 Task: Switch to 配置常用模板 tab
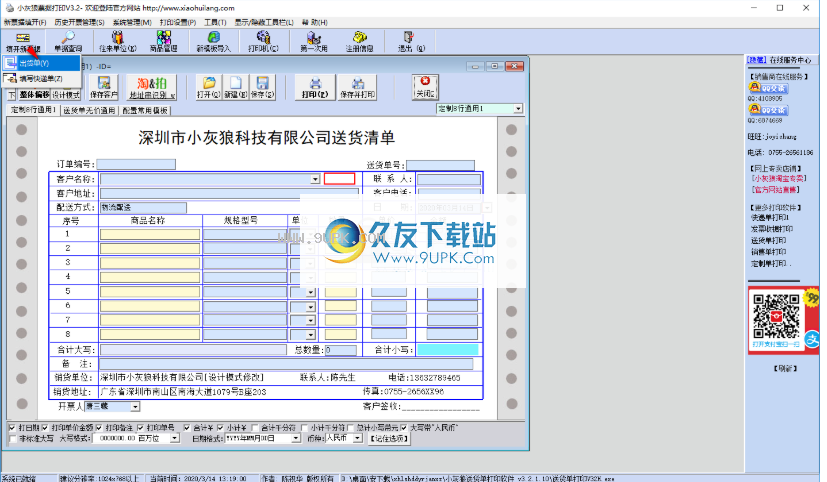145,111
